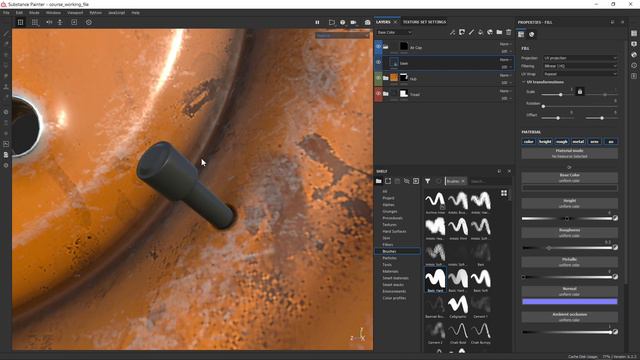This screenshot has width=640, height=360.
Task: Hide the Seam layer
Action: (378, 62)
